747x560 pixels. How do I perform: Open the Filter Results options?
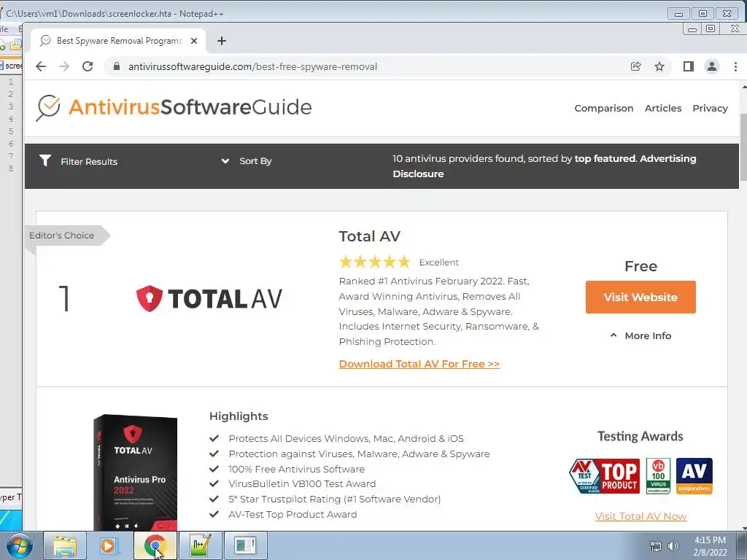pyautogui.click(x=88, y=161)
